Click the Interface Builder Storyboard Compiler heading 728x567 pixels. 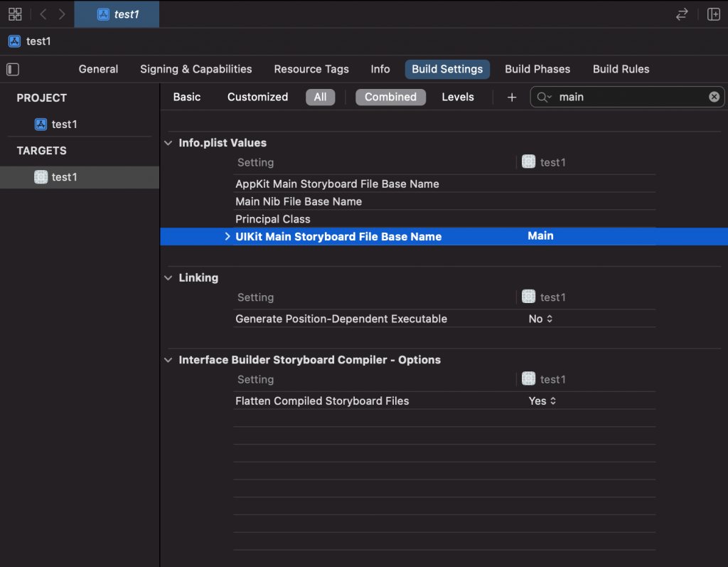(310, 360)
